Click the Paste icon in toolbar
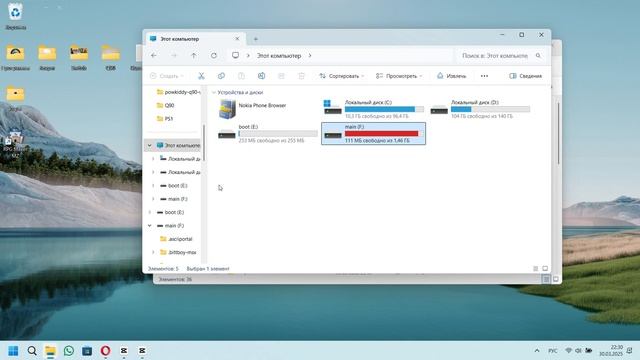This screenshot has width=640, height=360. [241, 76]
